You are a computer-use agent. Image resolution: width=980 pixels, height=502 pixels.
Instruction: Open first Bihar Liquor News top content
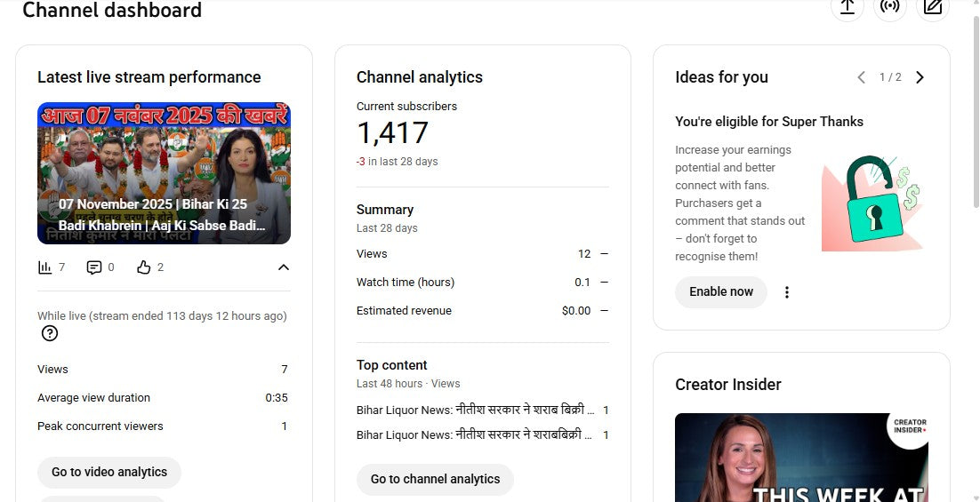point(475,410)
